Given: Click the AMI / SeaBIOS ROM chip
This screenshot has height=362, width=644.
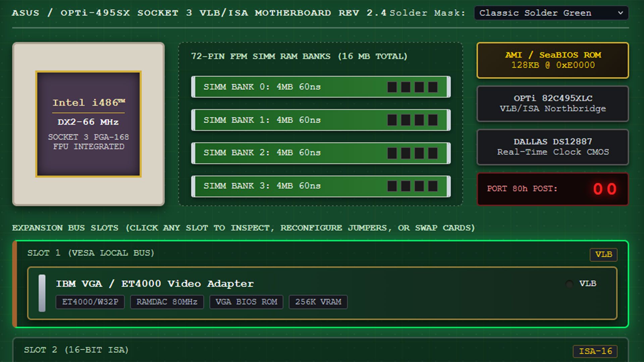Looking at the screenshot, I should [x=553, y=60].
